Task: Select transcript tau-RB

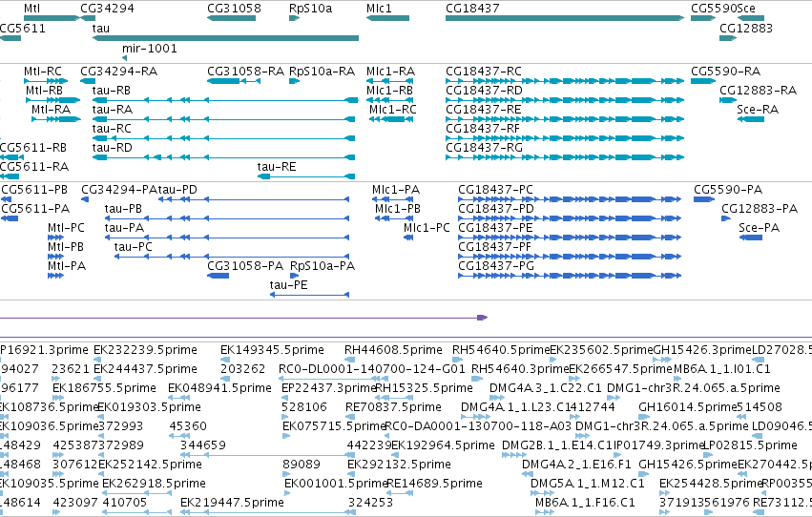Action: coord(225,100)
